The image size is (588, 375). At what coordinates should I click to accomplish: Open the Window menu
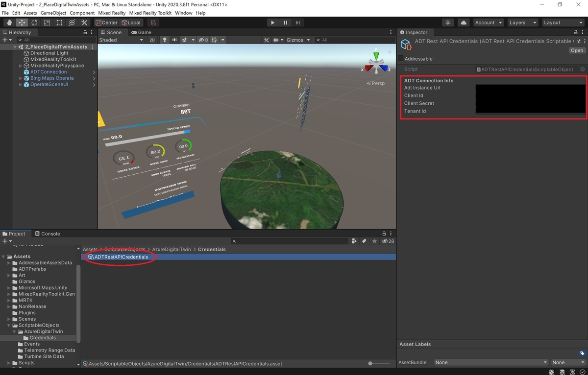pos(184,13)
